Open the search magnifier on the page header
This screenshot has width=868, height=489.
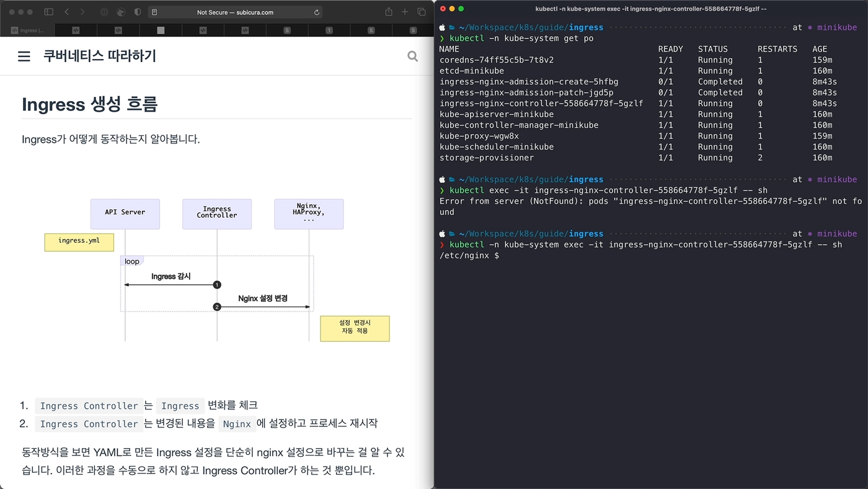(412, 56)
